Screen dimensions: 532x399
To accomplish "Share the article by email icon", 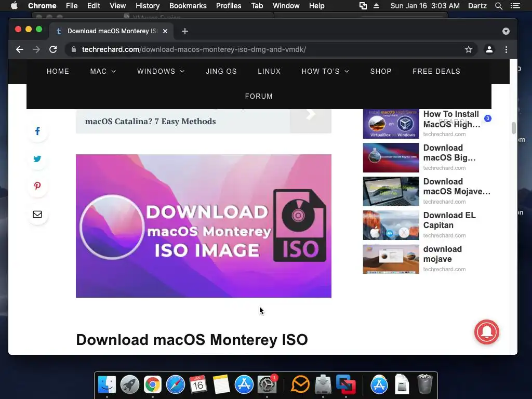I will click(37, 214).
